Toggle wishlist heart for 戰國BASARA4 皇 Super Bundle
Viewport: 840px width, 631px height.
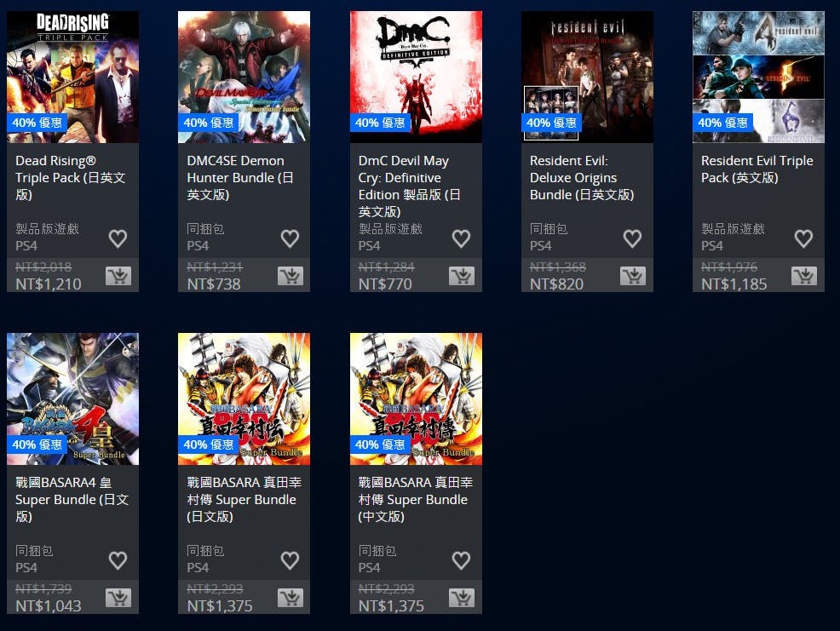click(118, 560)
